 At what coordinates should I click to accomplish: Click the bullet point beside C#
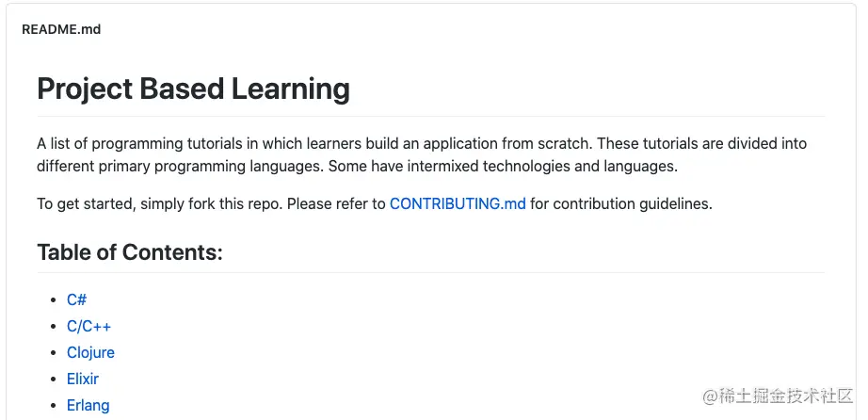tap(54, 300)
